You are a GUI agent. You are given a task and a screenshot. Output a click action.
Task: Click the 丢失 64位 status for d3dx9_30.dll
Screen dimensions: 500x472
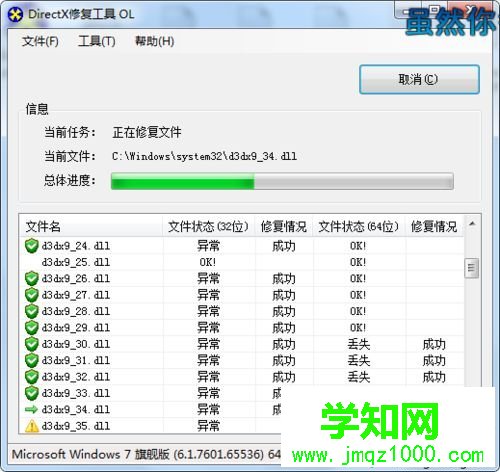[x=359, y=344]
